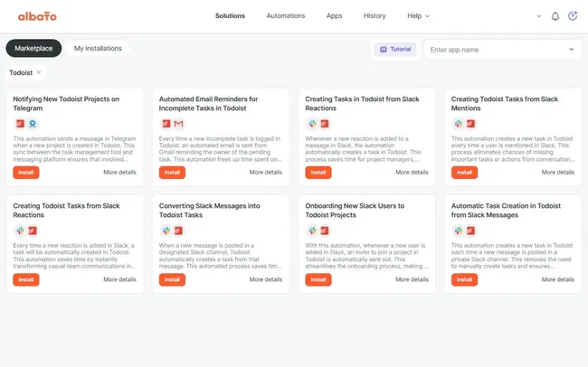Install Creating Todoist Tasks from Slack Mentions

pos(464,173)
